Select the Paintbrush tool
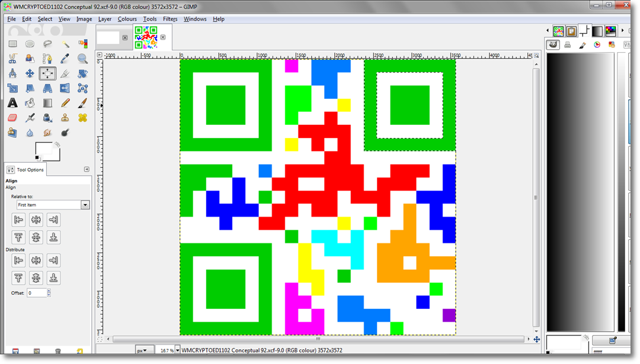 click(83, 103)
